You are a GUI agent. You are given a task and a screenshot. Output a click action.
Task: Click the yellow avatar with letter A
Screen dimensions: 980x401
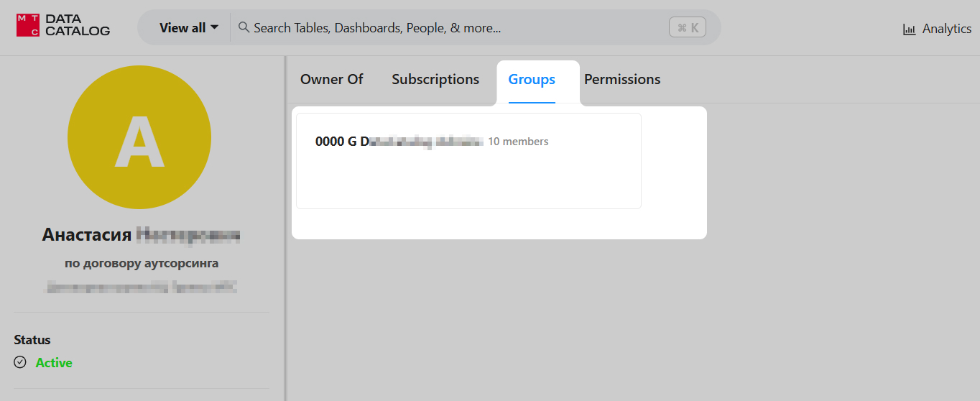139,138
